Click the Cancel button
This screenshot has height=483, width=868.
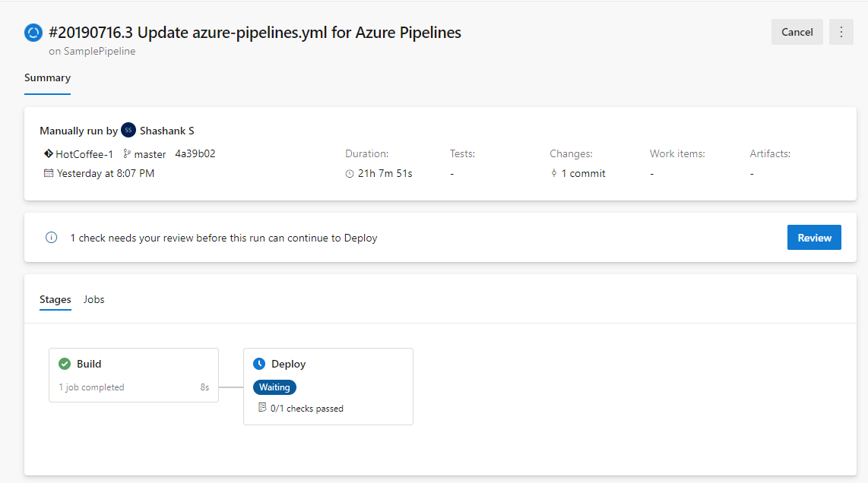(797, 32)
